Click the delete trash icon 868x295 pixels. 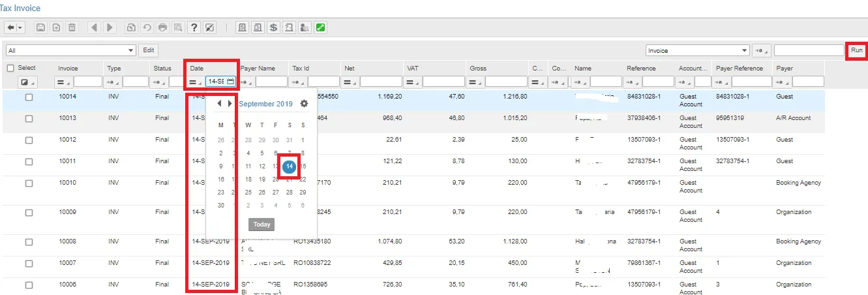(x=72, y=27)
